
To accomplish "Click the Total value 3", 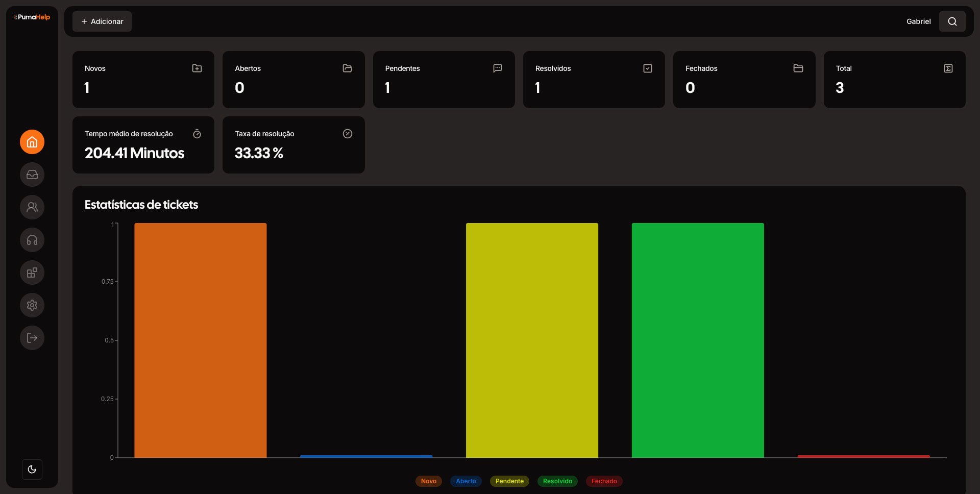I will [x=840, y=88].
